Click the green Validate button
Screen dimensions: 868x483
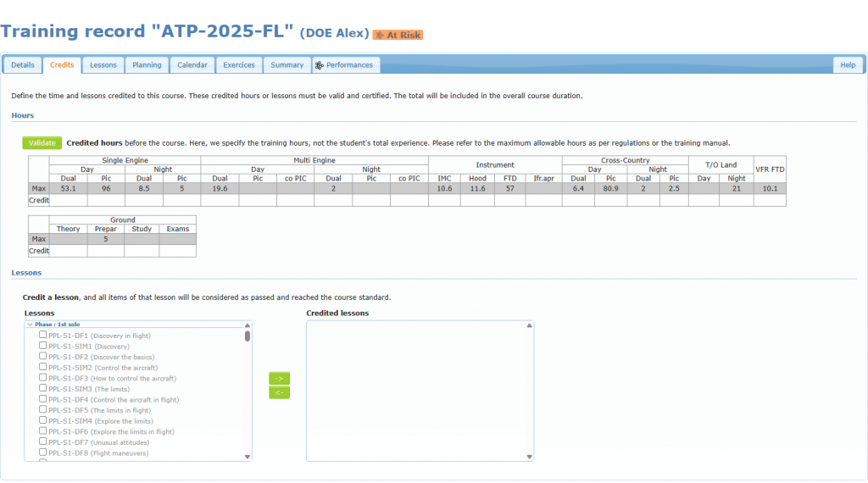(x=42, y=142)
